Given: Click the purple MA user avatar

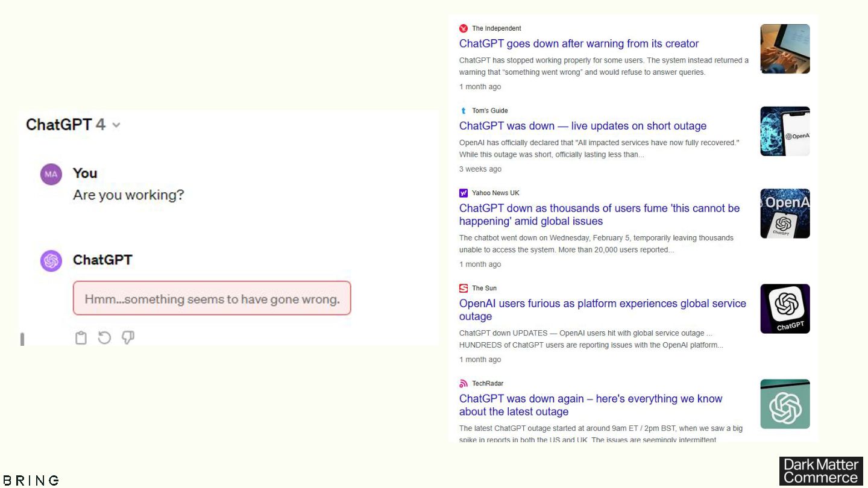Looking at the screenshot, I should tap(51, 175).
